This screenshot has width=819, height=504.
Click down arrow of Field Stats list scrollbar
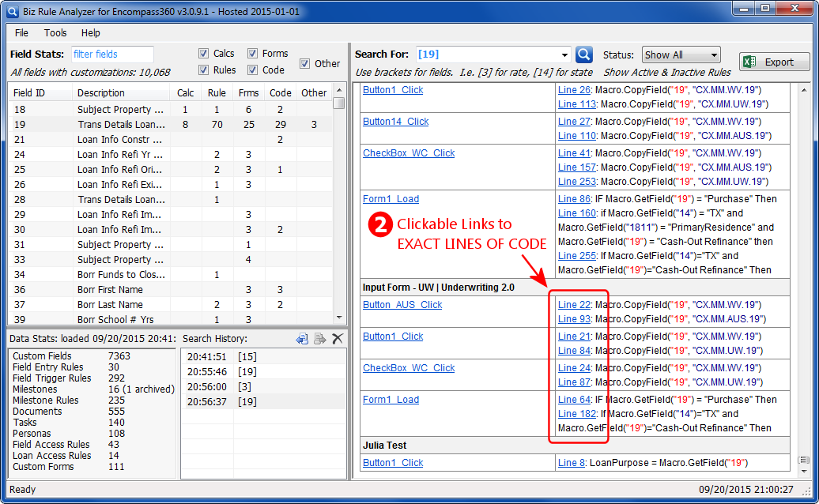[339, 318]
